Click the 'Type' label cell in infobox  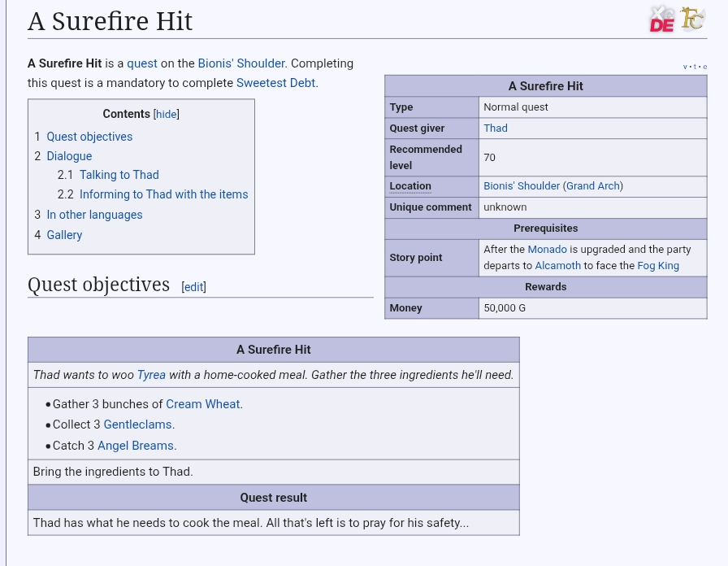(431, 107)
